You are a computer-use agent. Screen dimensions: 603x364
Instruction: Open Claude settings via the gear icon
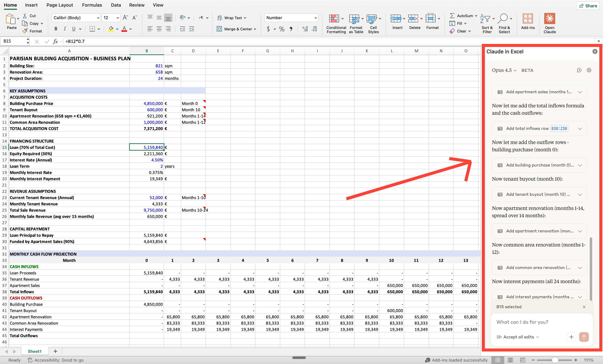point(589,70)
